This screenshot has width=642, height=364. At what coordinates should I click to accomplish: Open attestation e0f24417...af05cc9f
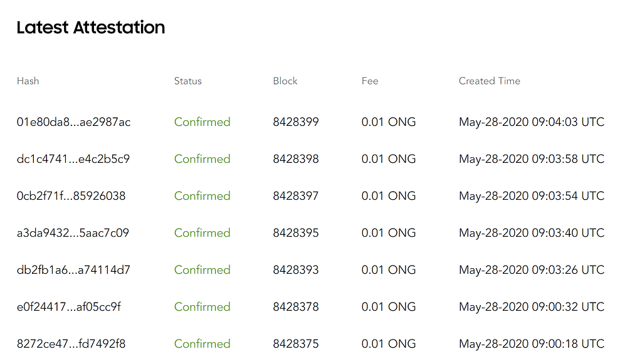coord(69,307)
